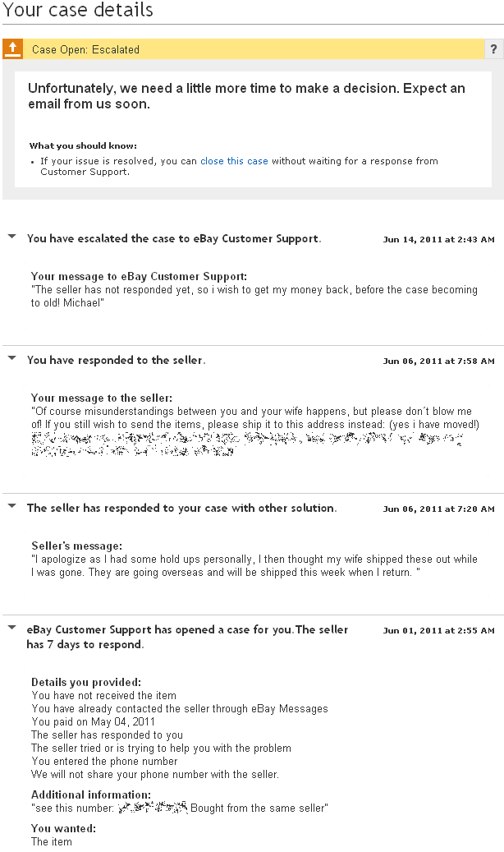Click the disclosure triangle beside the Jun 14 entry
Image resolution: width=504 pixels, height=852 pixels.
coord(11,238)
